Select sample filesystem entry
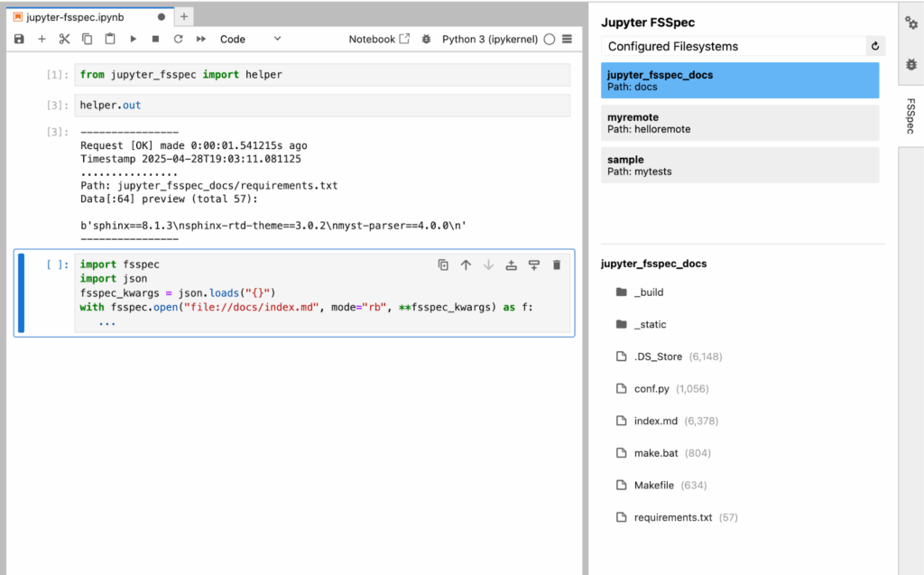 point(740,165)
